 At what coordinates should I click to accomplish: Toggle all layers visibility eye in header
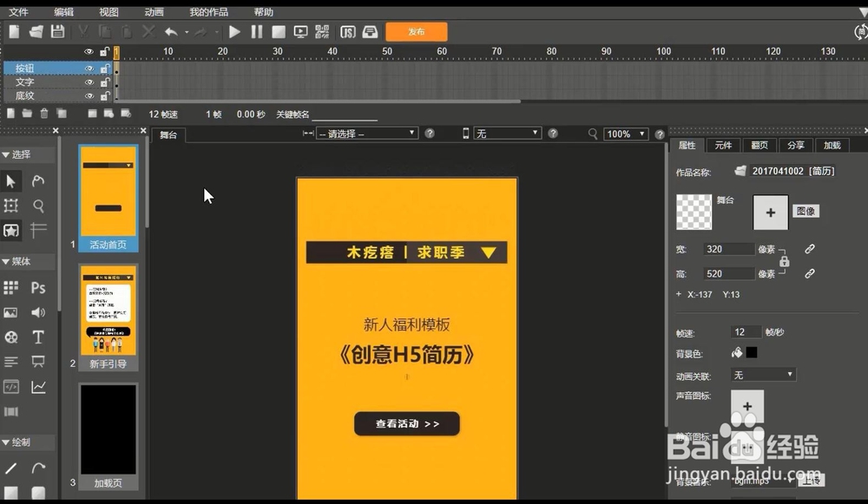[x=89, y=51]
